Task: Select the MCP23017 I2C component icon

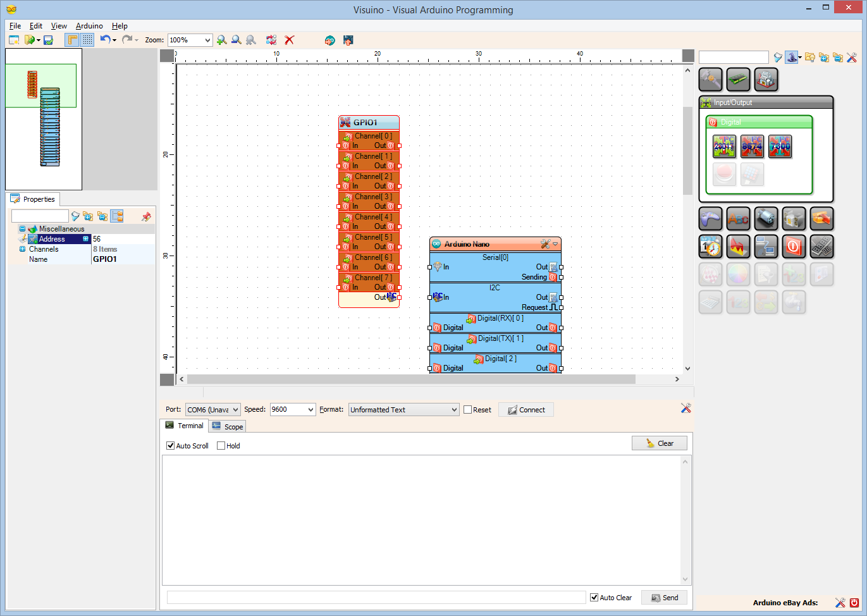Action: tap(724, 146)
